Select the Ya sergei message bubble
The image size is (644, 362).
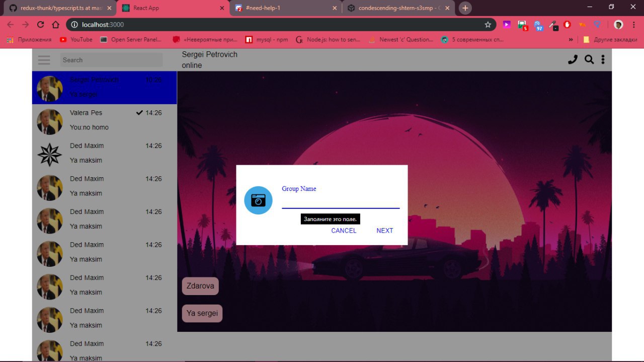pyautogui.click(x=202, y=313)
